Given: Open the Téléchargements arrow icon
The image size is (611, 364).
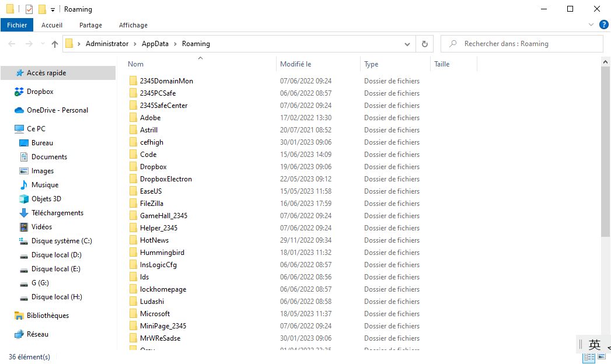Looking at the screenshot, I should (24, 213).
